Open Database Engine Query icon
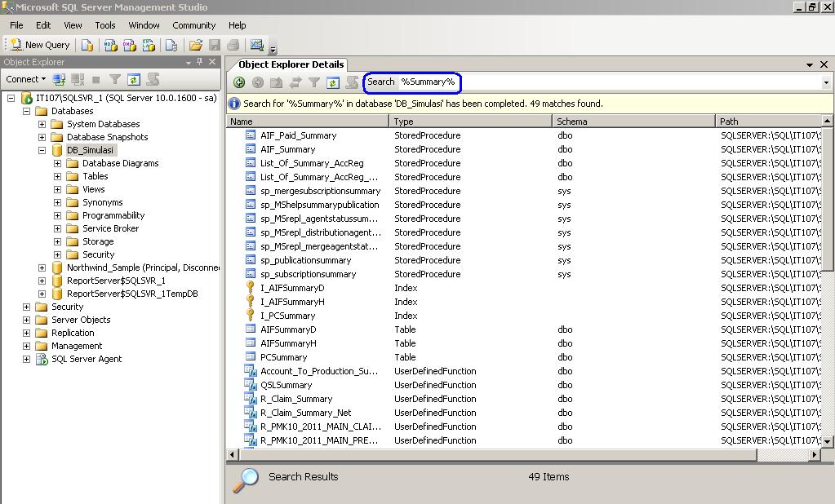This screenshot has width=835, height=504. tap(87, 45)
